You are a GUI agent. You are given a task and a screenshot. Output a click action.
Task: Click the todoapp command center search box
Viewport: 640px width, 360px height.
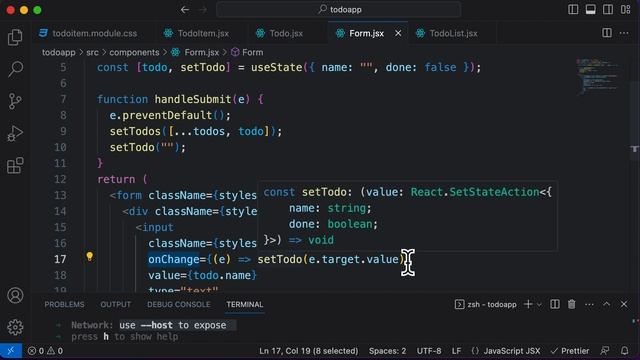(339, 9)
